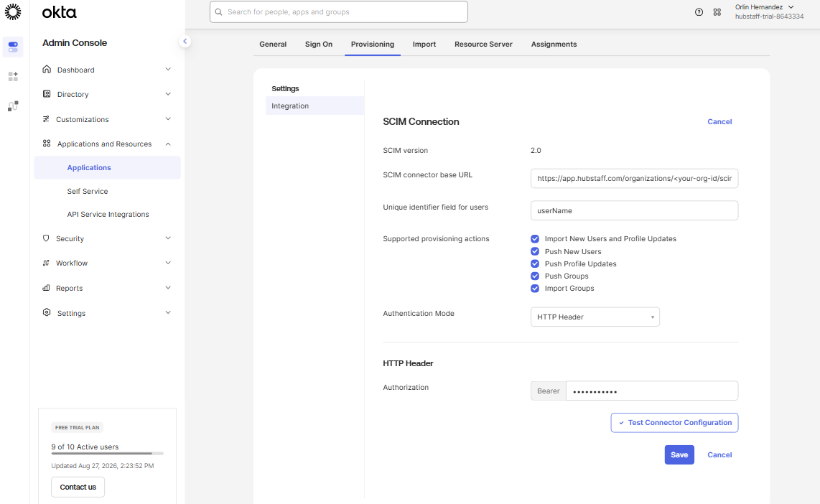Click the SCIM connector base URL field
The image size is (820, 504).
[634, 178]
